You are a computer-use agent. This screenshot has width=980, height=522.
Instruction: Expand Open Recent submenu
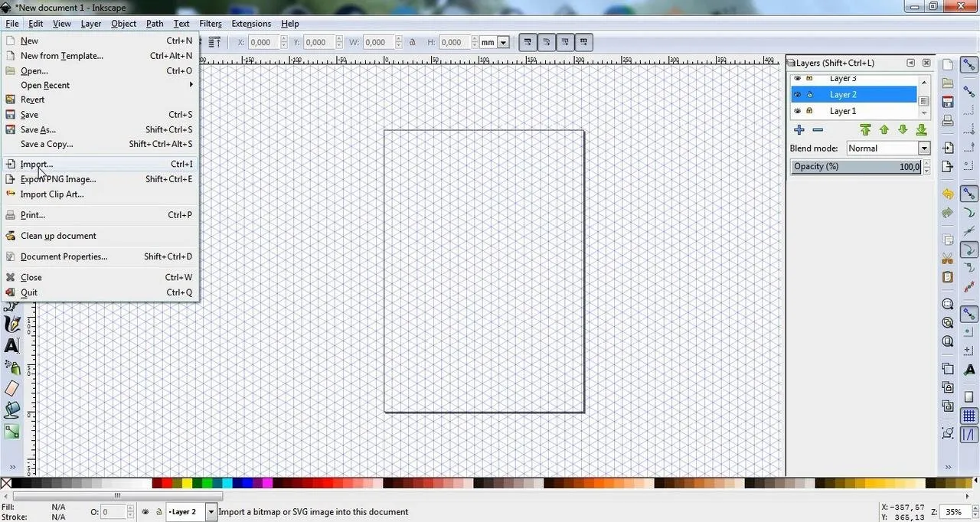pyautogui.click(x=100, y=85)
